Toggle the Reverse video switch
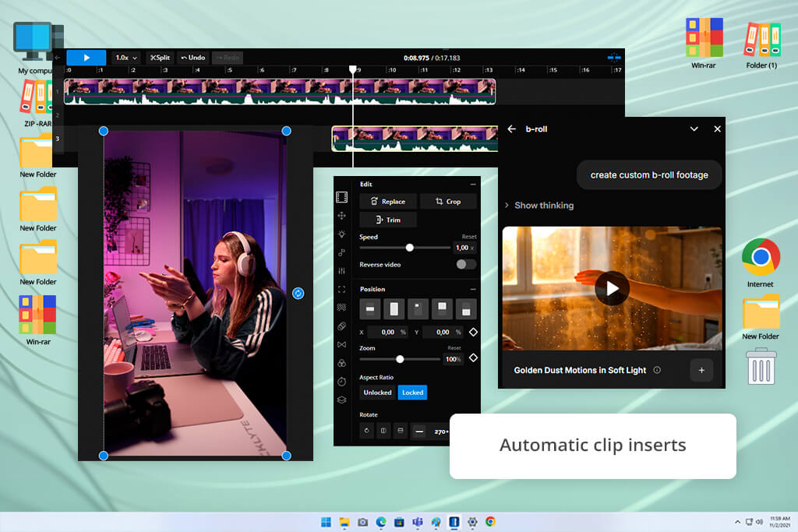 tap(466, 265)
